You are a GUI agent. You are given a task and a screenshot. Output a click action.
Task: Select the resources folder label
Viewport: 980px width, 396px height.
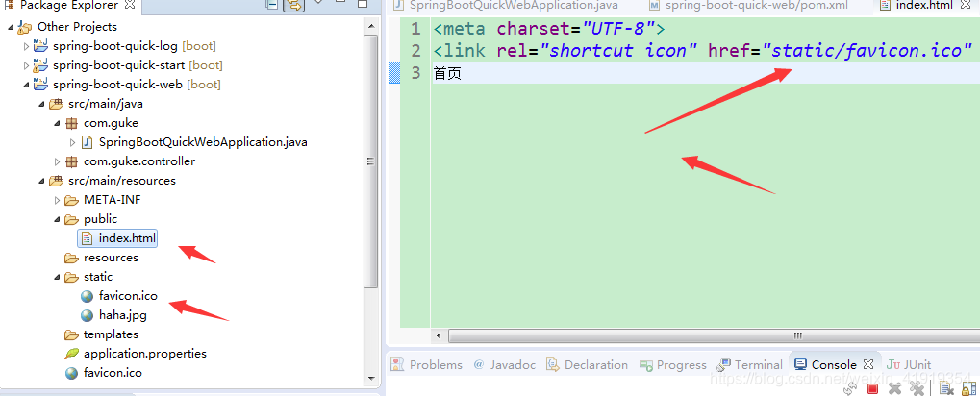coord(111,258)
